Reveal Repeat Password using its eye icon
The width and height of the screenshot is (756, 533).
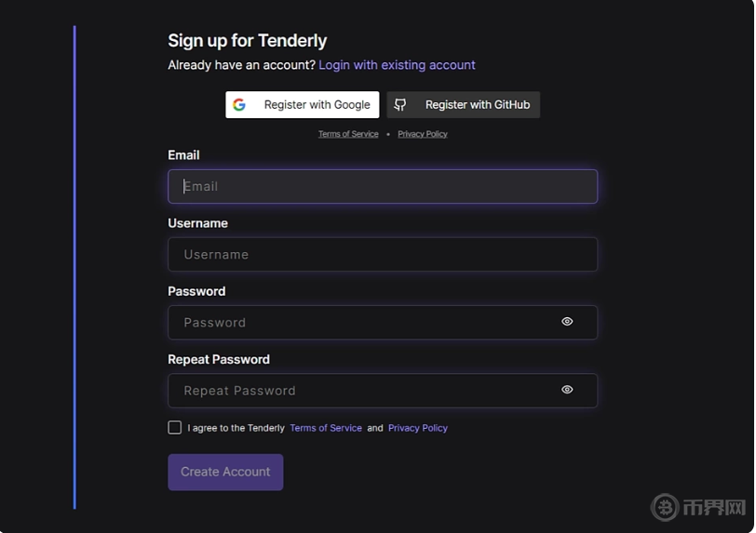click(567, 390)
